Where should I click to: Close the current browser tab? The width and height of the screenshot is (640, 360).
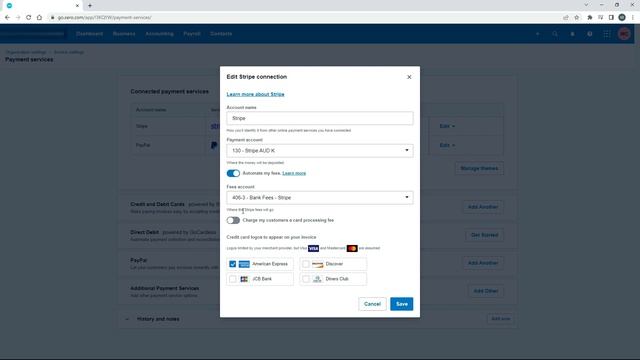(x=77, y=6)
